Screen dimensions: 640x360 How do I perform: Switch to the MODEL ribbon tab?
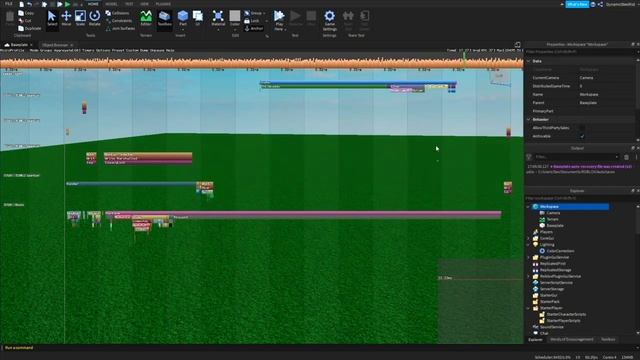[111, 4]
